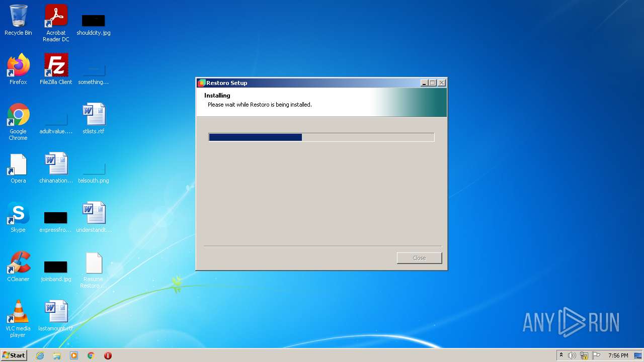Image resolution: width=644 pixels, height=362 pixels.
Task: Launch FileZilla Client shortcut
Action: [56, 69]
